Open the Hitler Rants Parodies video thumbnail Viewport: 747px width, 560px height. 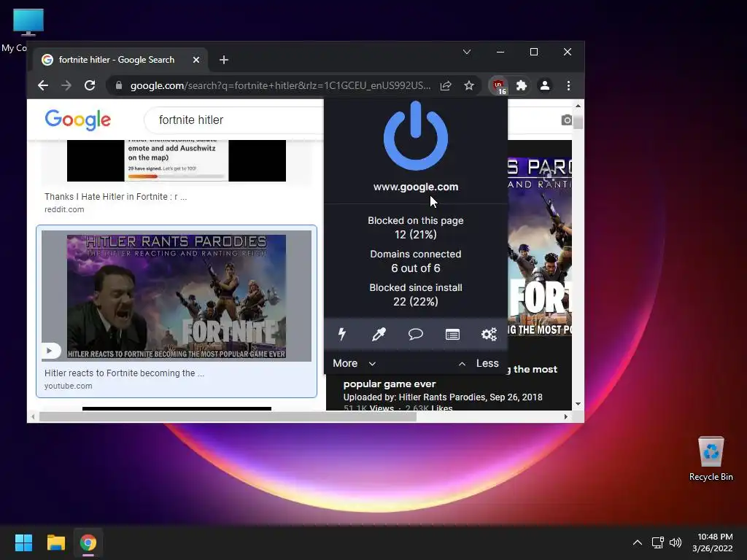[x=177, y=296]
